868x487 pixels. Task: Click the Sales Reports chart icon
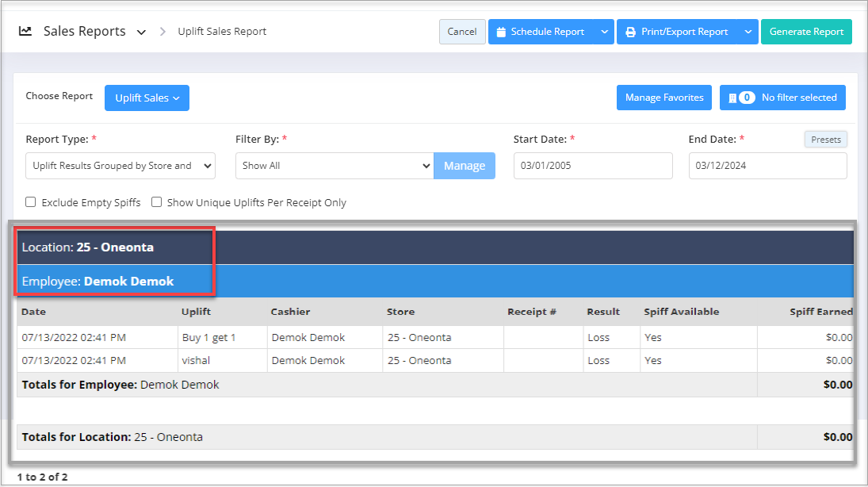(25, 31)
